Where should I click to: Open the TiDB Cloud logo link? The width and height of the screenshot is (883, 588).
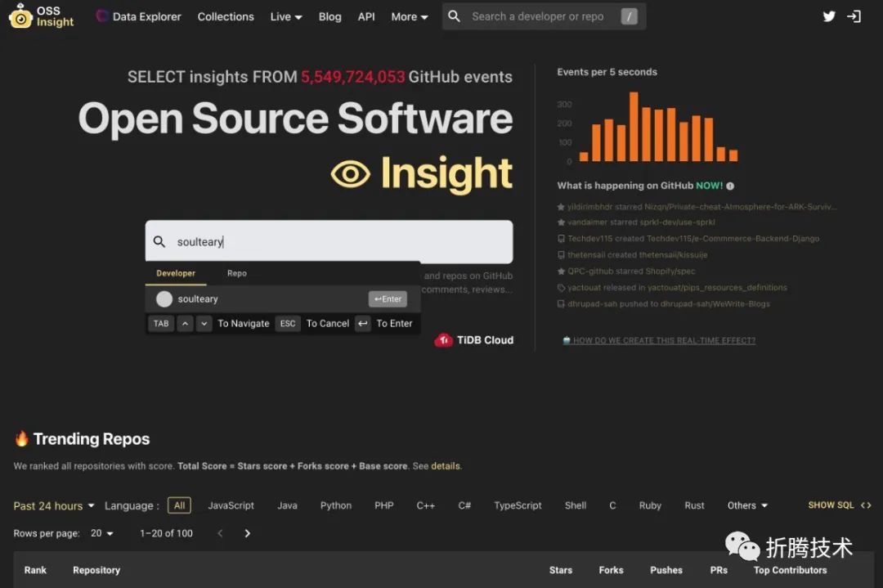pyautogui.click(x=473, y=339)
